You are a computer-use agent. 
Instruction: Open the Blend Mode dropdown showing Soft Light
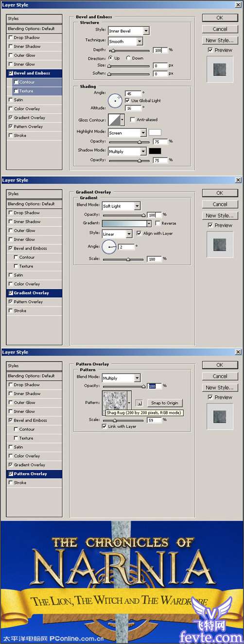(x=121, y=206)
